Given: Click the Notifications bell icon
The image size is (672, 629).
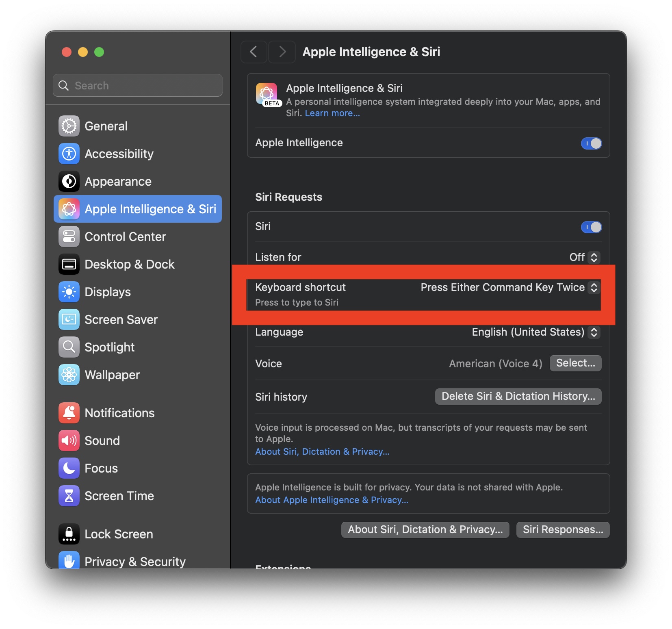Looking at the screenshot, I should (69, 413).
